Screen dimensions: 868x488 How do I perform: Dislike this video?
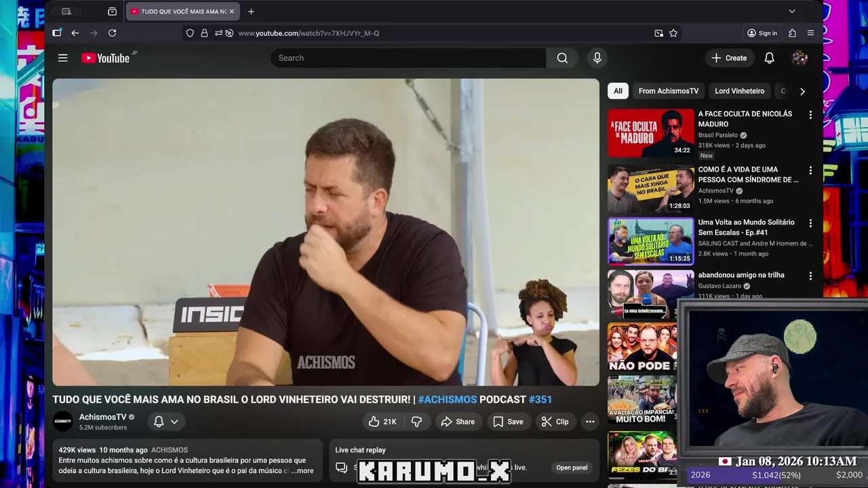[416, 422]
